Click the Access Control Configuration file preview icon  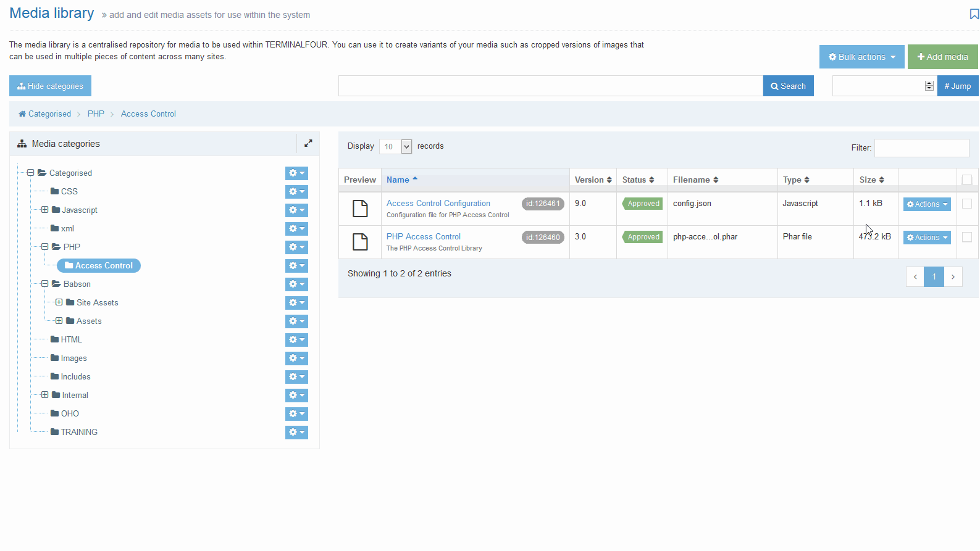360,209
